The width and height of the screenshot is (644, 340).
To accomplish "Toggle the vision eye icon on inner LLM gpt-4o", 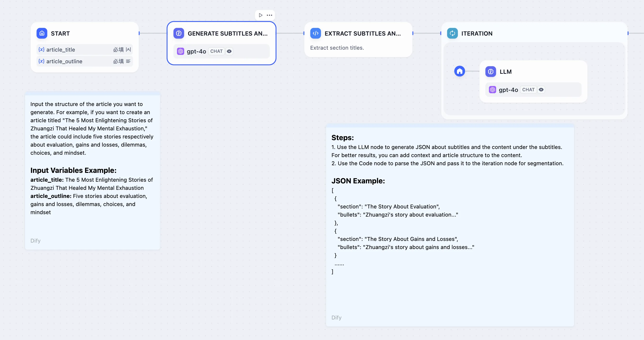I will 541,90.
